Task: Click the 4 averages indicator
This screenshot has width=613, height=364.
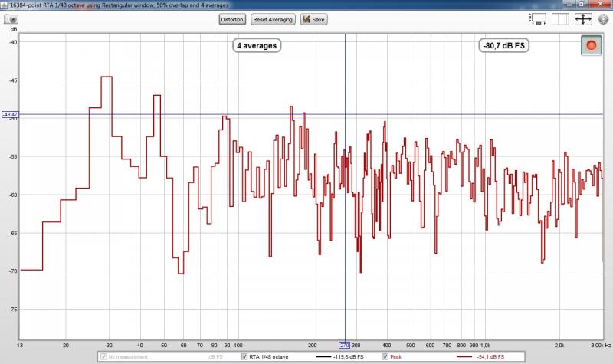Action: pyautogui.click(x=257, y=46)
